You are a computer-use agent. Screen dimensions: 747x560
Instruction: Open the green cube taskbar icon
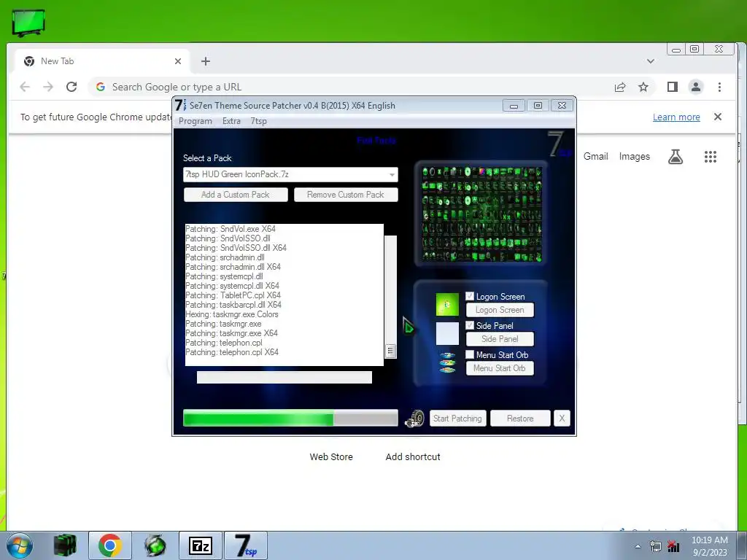click(65, 545)
